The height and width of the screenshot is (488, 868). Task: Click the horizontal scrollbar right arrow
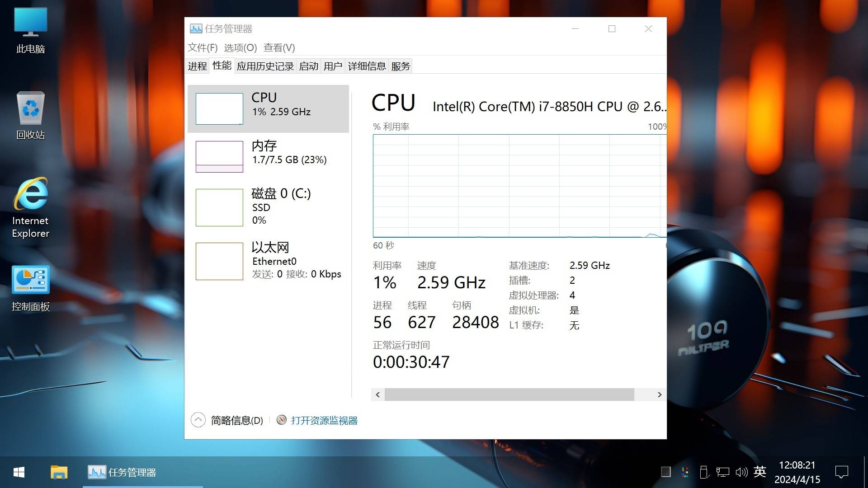(x=660, y=394)
